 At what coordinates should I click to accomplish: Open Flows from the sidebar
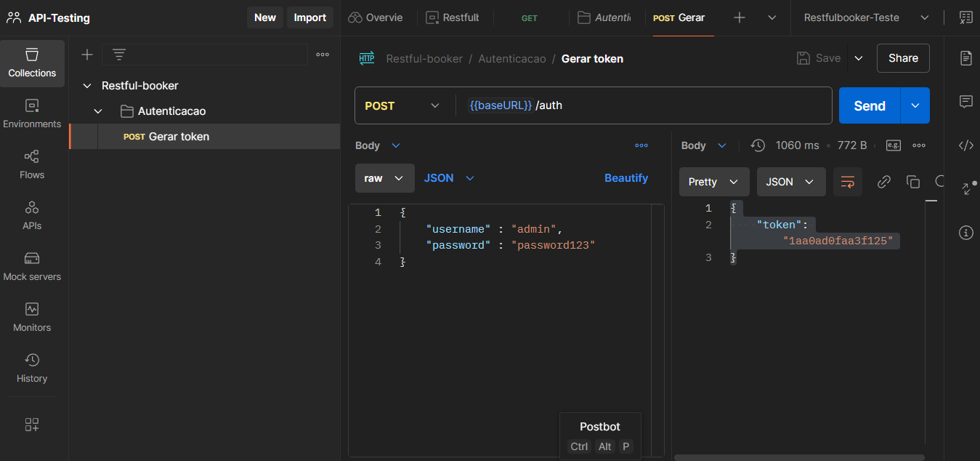click(x=32, y=164)
